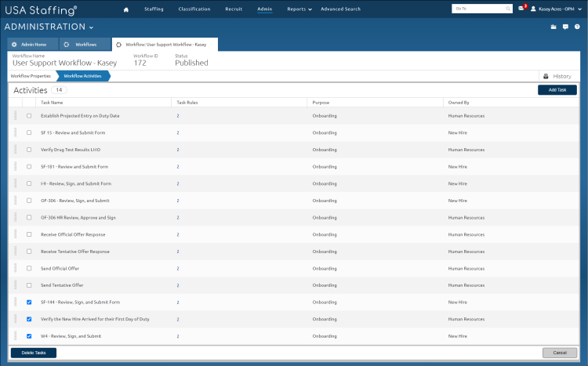Screen dimensions: 588x366
Task: Click the Activities count badge 14
Action: click(x=59, y=90)
